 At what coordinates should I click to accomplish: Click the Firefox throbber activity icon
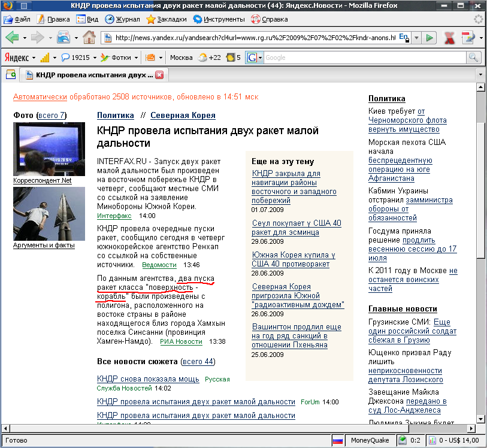pos(478,19)
